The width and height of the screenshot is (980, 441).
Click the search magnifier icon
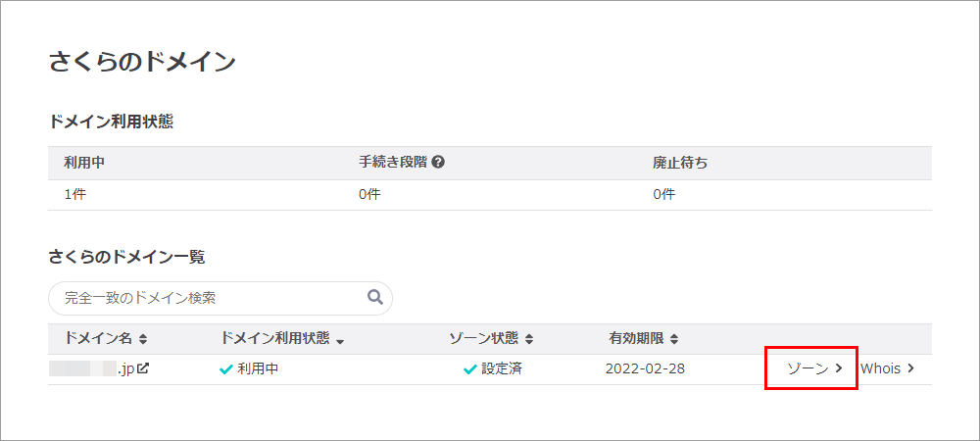(375, 297)
